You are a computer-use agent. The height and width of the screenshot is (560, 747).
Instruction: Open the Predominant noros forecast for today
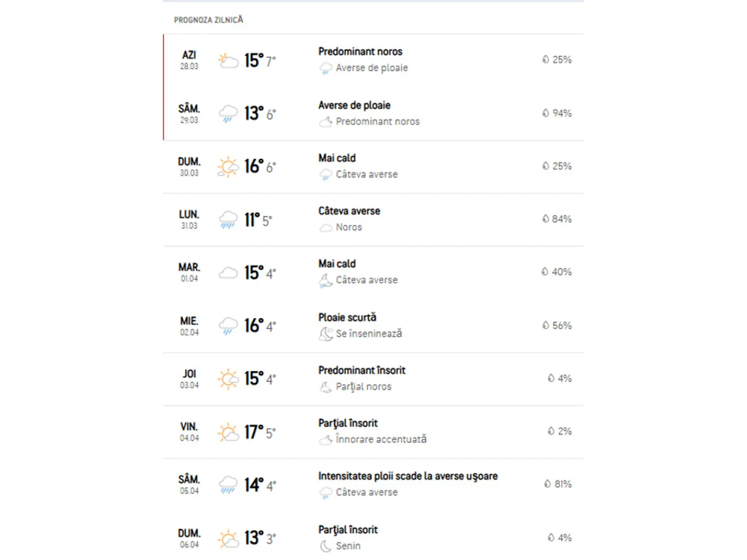(x=360, y=52)
